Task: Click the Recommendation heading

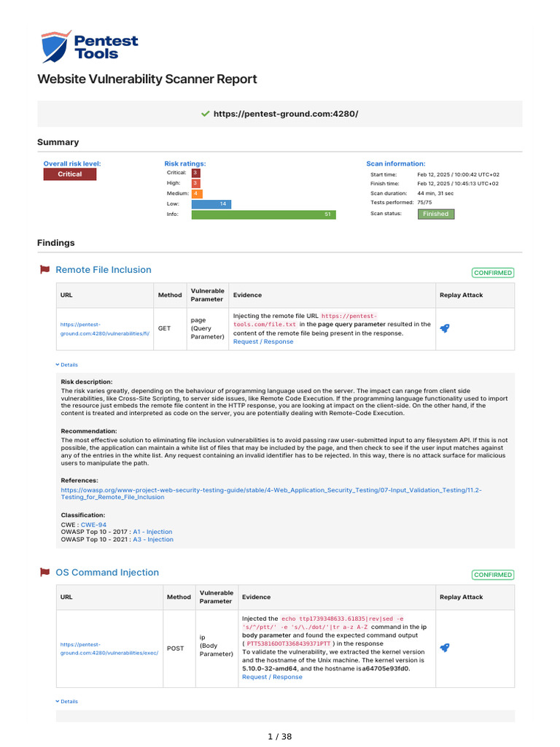Action: pos(88,431)
